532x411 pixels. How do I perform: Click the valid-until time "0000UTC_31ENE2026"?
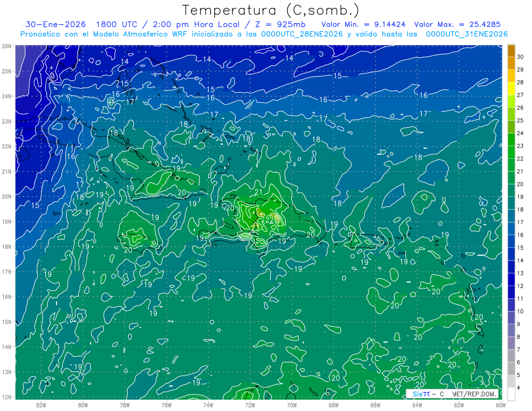467,34
